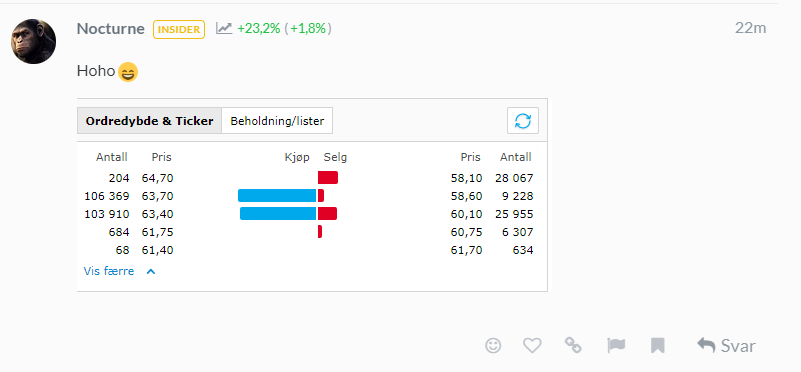Click the reply arrow labeled Svar
Viewport: 801px width, 372px height.
click(x=726, y=346)
